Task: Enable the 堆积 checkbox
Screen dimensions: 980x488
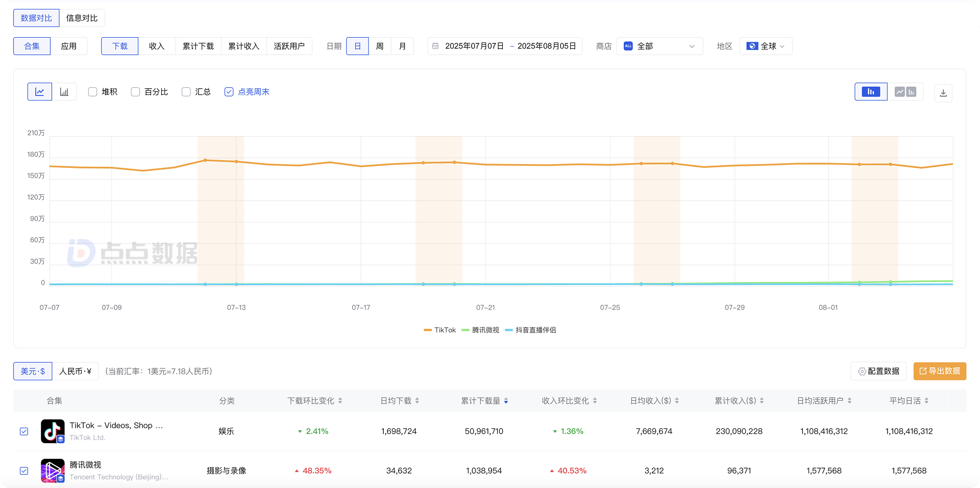Action: (x=92, y=92)
